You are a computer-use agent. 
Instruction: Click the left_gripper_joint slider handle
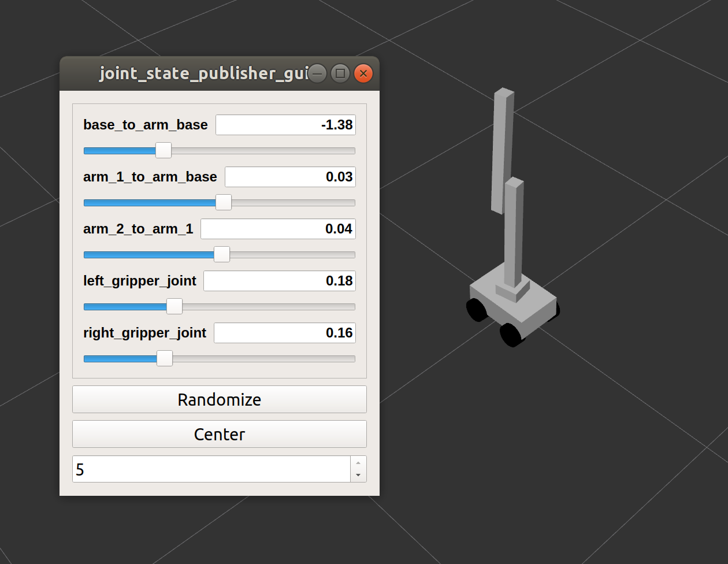[x=174, y=306]
